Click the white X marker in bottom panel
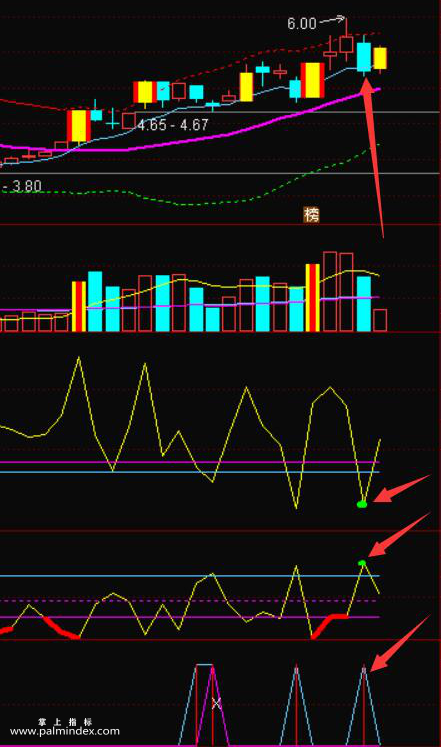The width and height of the screenshot is (441, 747). (x=216, y=704)
